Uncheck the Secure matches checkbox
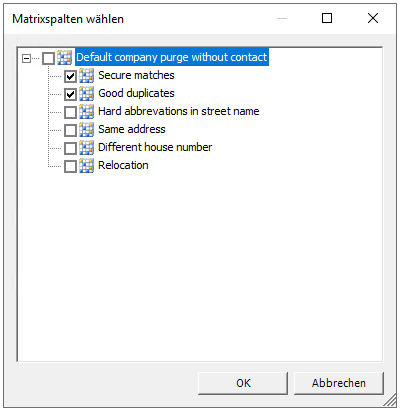Image resolution: width=400 pixels, height=412 pixels. pyautogui.click(x=70, y=76)
